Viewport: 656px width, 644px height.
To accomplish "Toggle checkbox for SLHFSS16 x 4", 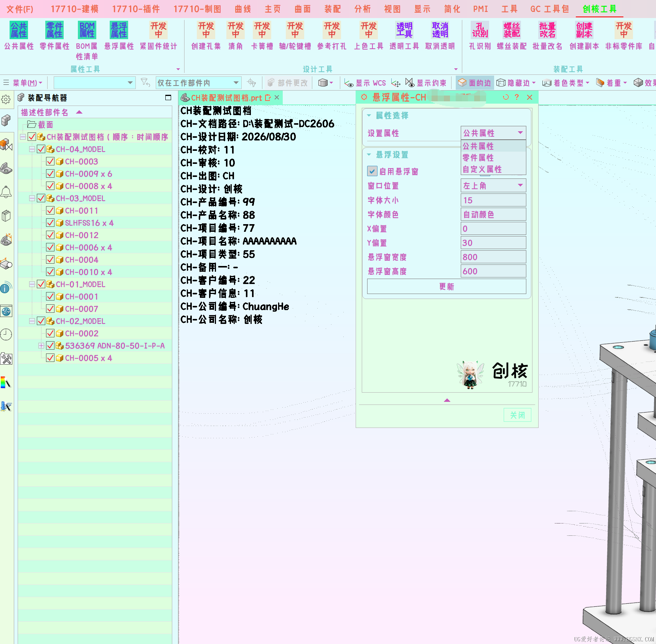I will point(50,223).
